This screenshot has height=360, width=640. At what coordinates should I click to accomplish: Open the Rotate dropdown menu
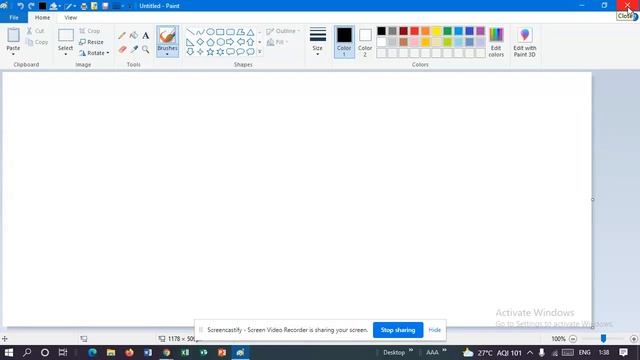coord(94,53)
